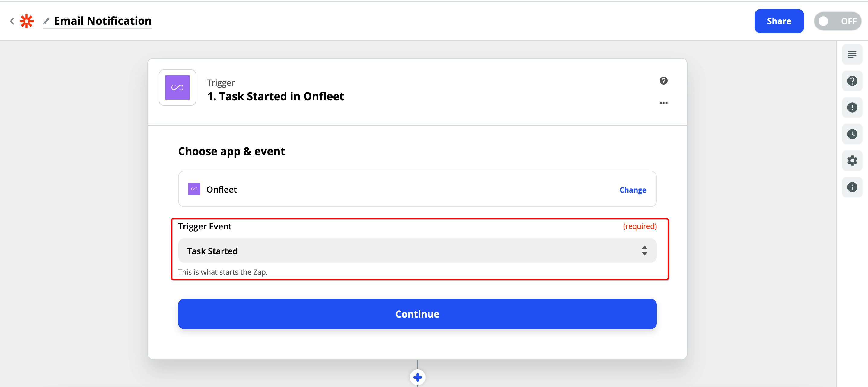The width and height of the screenshot is (868, 387).
Task: Open the Trigger Event dropdown showing Task Started
Action: [417, 251]
